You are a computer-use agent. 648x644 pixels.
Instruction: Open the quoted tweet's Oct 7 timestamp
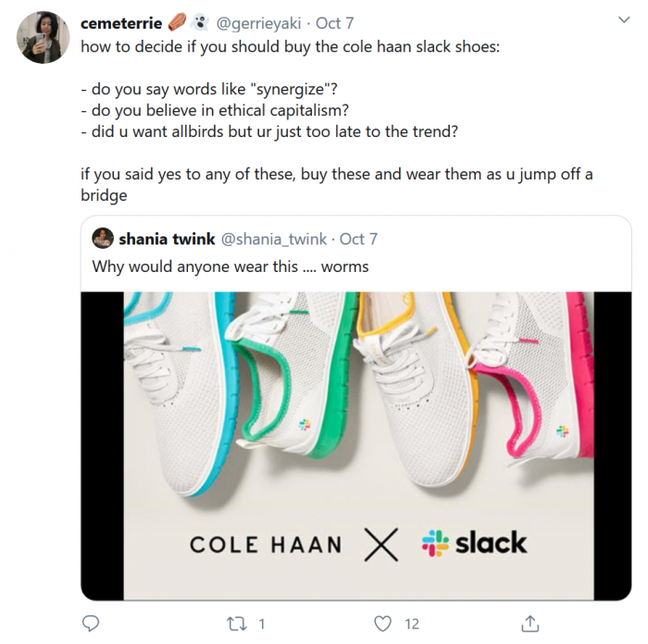(358, 239)
